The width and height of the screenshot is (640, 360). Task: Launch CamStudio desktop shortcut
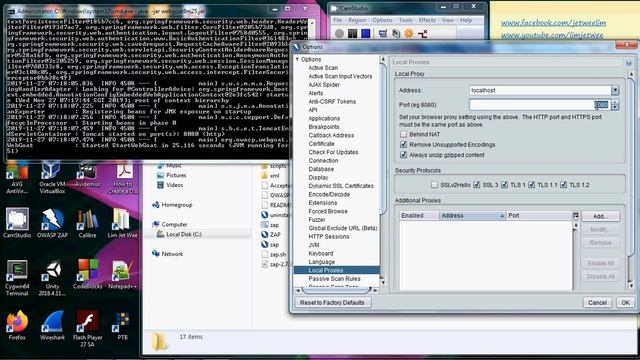(x=17, y=223)
